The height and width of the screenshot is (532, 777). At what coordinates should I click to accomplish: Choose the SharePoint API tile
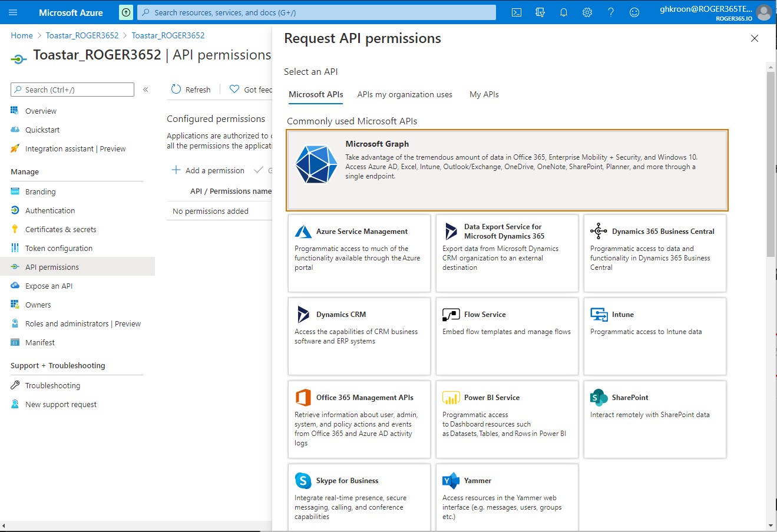click(654, 419)
